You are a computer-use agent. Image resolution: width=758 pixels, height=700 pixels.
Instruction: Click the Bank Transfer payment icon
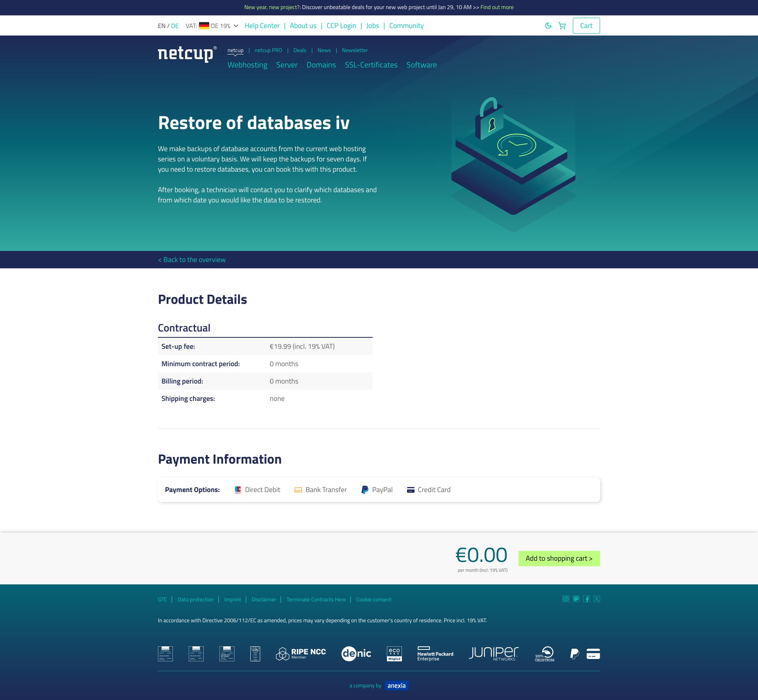click(298, 490)
